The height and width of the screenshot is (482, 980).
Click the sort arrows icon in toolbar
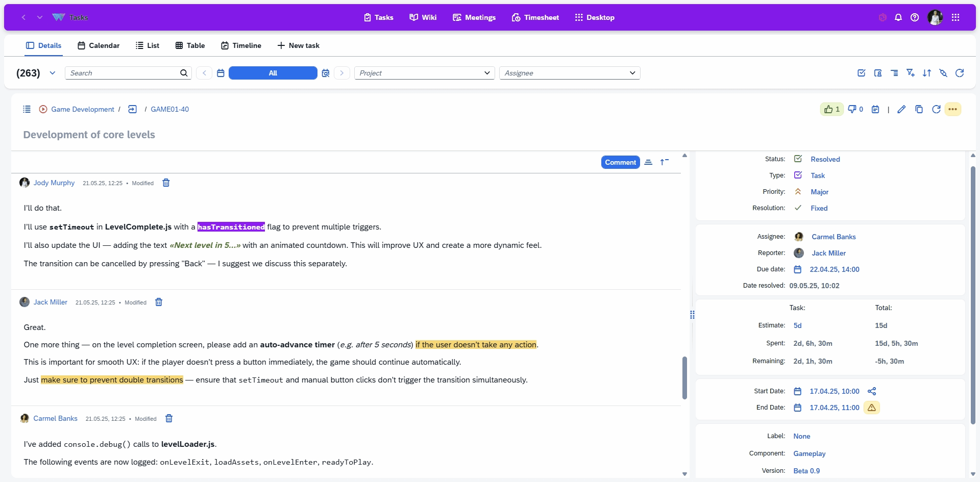click(x=927, y=73)
